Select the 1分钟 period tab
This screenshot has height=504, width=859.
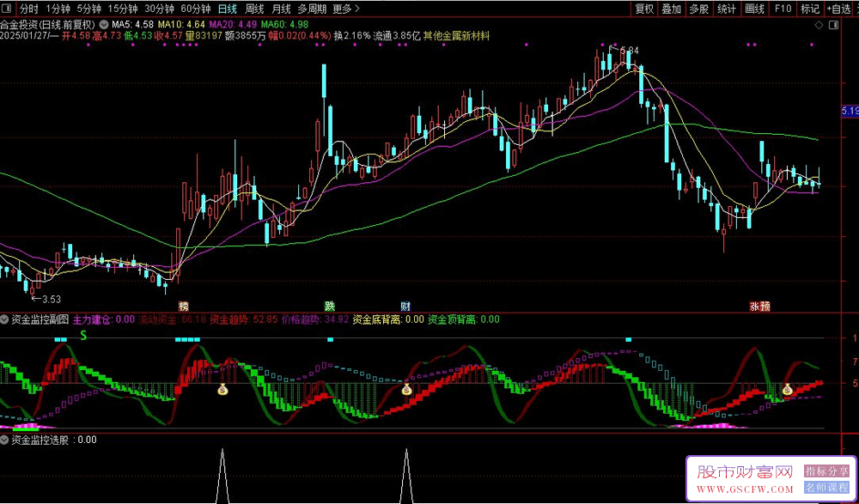tap(58, 9)
